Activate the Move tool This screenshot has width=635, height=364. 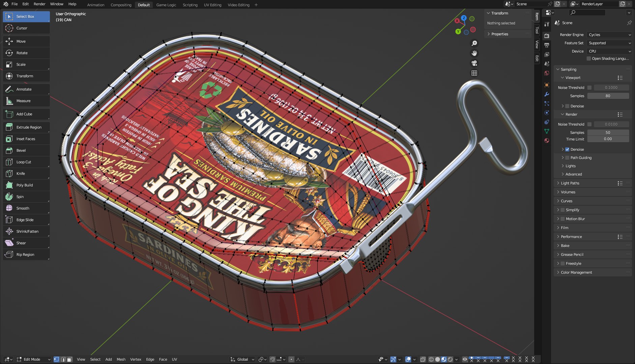tap(26, 41)
